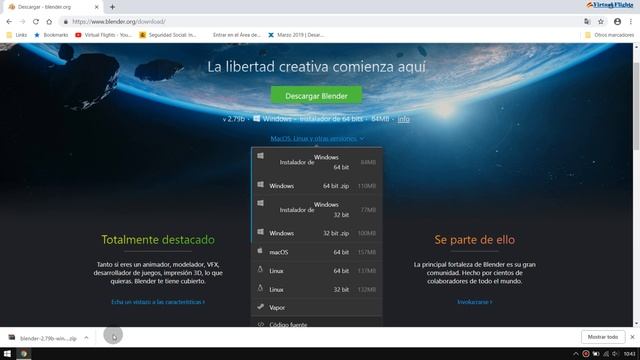Image resolution: width=640 pixels, height=360 pixels.
Task: Click the Se parte de ello heading
Action: click(x=474, y=240)
